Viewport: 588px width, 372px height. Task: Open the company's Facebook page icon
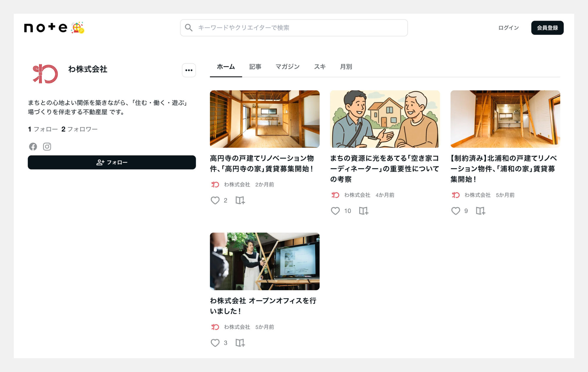click(x=33, y=147)
